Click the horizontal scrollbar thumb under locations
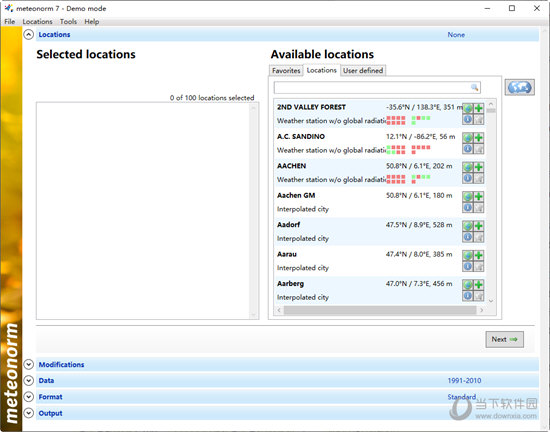 380,310
